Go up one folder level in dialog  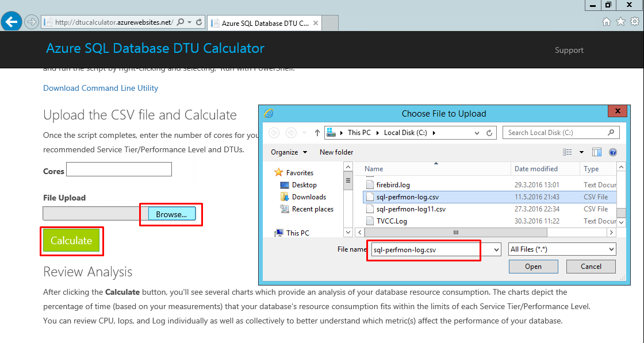[317, 133]
